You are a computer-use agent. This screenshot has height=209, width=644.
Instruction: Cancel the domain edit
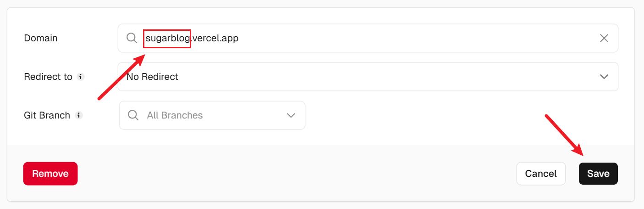pyautogui.click(x=541, y=174)
